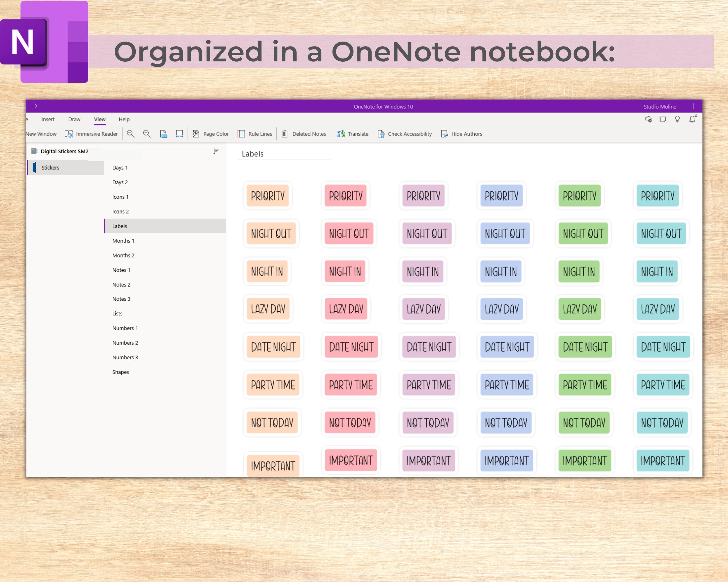Toggle Hide Authors
The height and width of the screenshot is (582, 728).
(x=462, y=134)
